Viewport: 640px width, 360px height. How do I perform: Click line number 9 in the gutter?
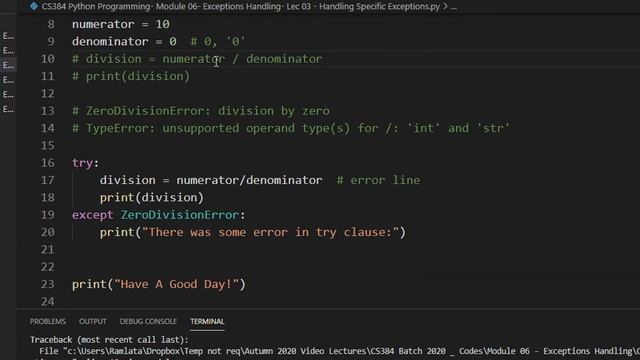(x=51, y=42)
